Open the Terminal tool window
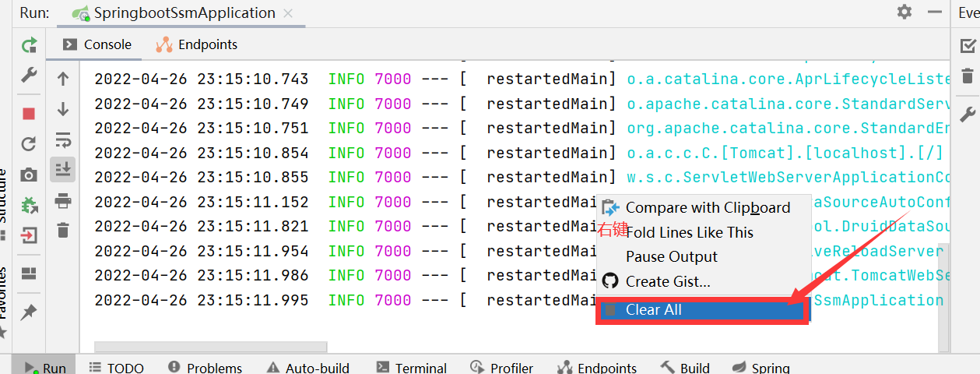The image size is (980, 374). click(411, 368)
